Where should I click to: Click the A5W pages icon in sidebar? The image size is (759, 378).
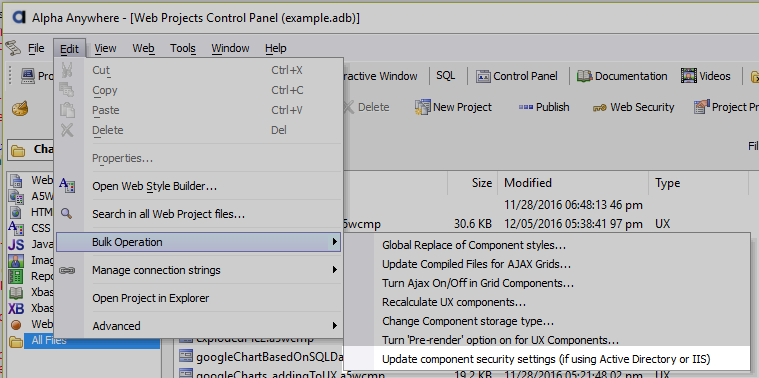pyautogui.click(x=16, y=196)
